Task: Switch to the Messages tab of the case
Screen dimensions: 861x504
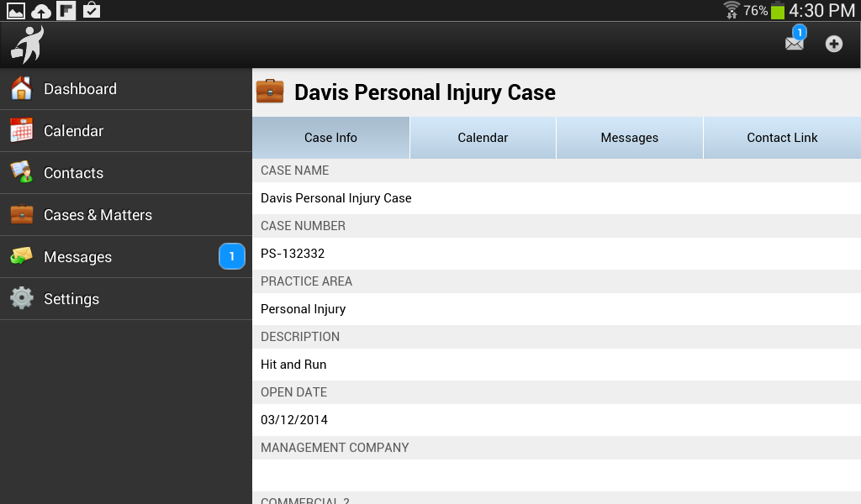Action: coord(629,137)
